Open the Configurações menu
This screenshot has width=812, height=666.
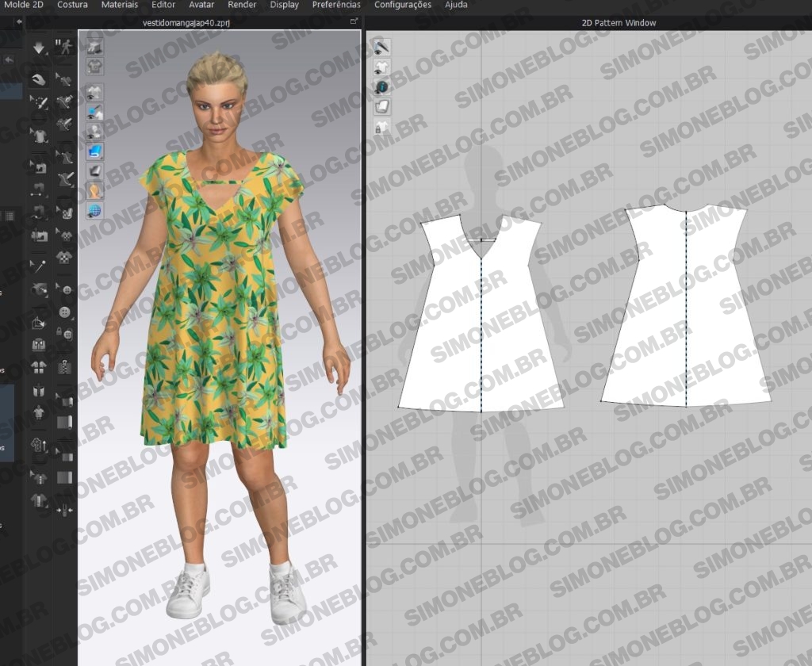402,5
